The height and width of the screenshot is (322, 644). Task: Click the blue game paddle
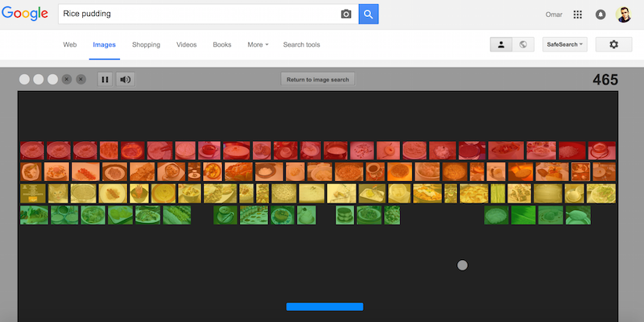click(325, 307)
